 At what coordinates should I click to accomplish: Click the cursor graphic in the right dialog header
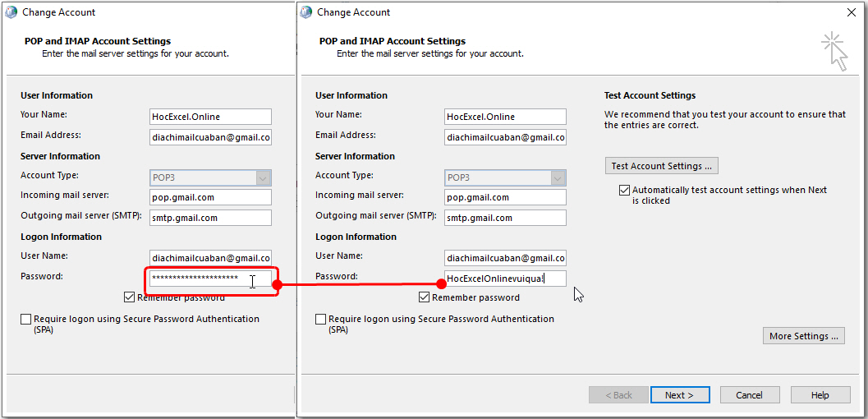tap(834, 51)
